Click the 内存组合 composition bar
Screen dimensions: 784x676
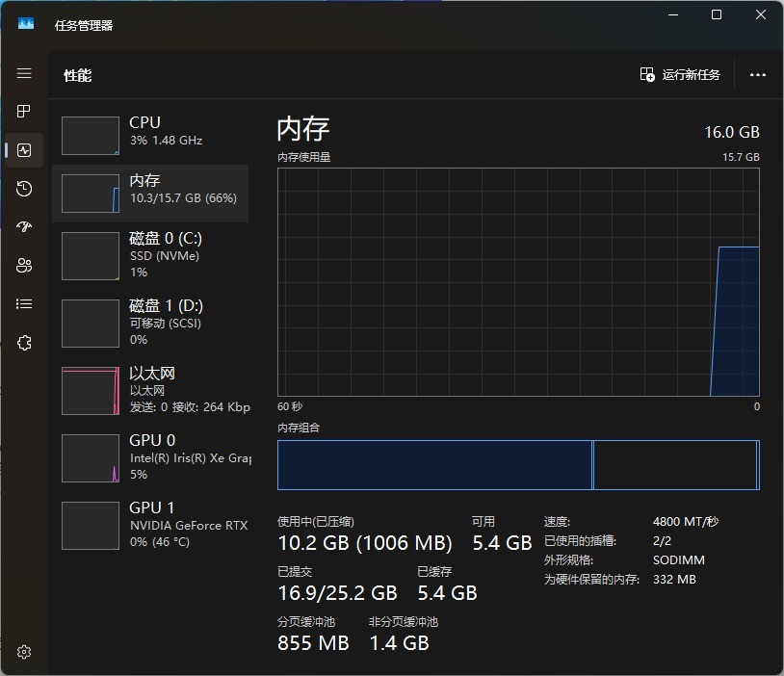click(x=518, y=465)
